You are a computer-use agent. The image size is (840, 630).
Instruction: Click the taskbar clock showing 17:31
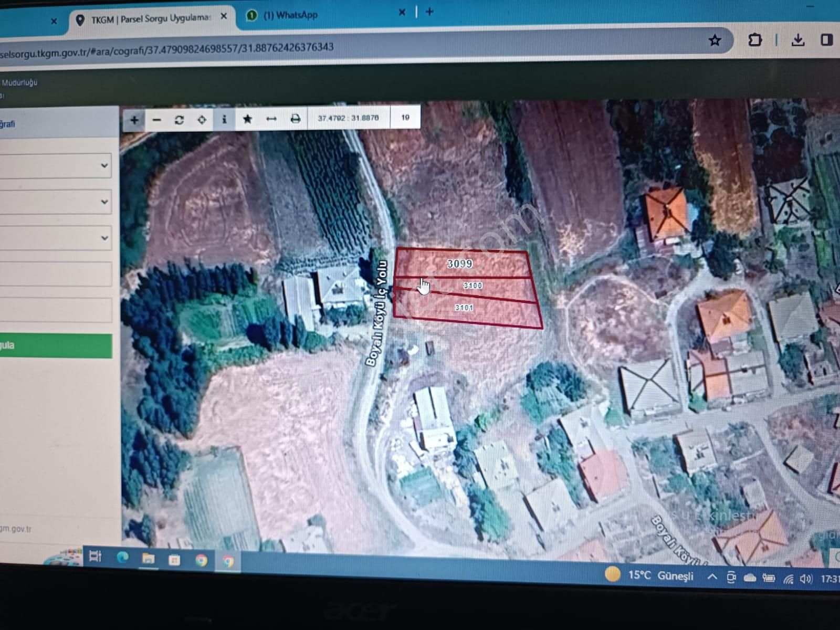click(829, 579)
